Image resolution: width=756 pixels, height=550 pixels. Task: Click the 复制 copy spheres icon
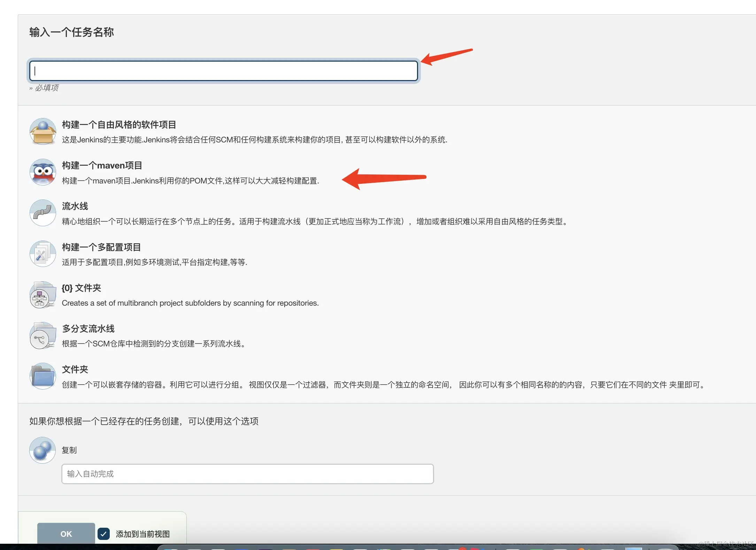tap(42, 450)
